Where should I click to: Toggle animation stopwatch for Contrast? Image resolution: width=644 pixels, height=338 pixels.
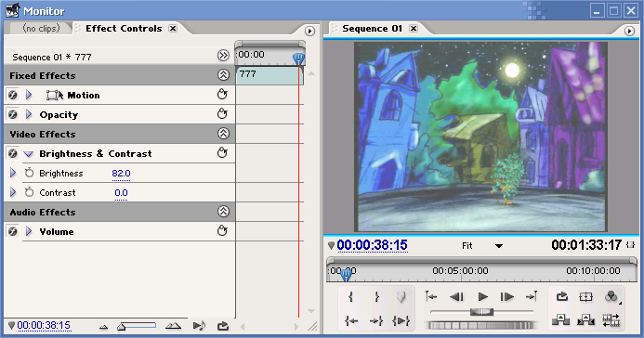(x=29, y=192)
